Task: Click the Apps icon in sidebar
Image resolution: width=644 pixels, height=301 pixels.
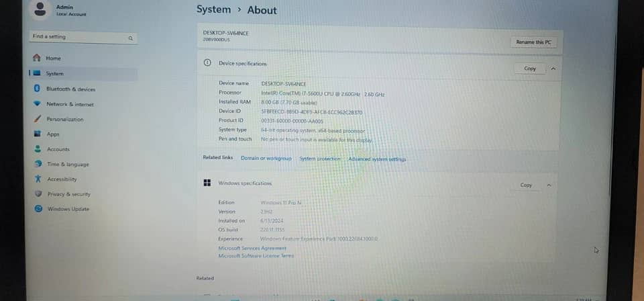Action: 38,134
